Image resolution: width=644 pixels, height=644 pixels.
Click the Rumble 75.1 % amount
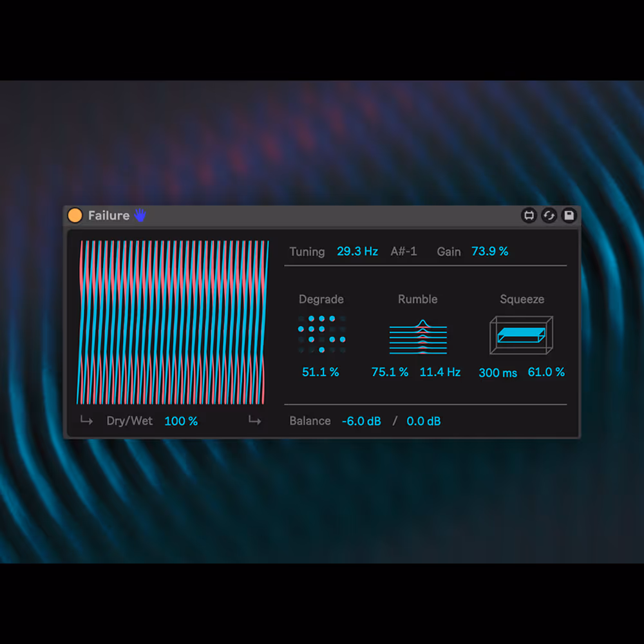[390, 372]
